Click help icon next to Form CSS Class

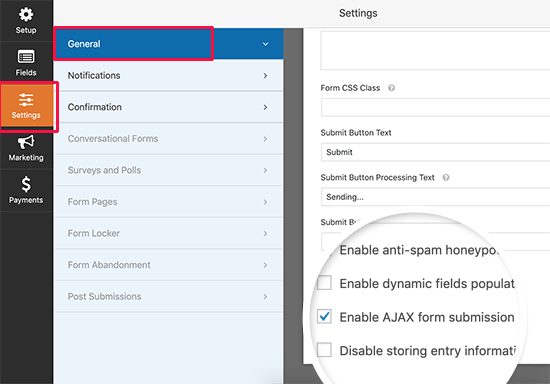(391, 88)
